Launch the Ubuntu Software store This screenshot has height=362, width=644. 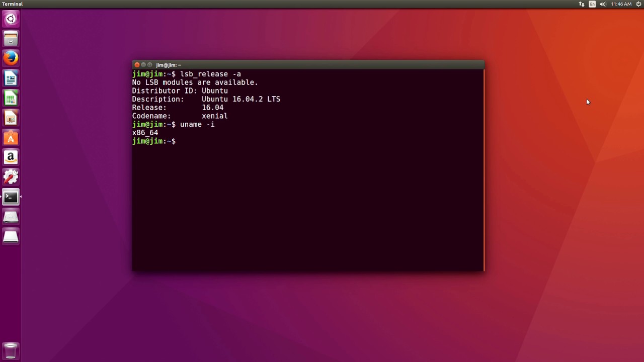(11, 138)
